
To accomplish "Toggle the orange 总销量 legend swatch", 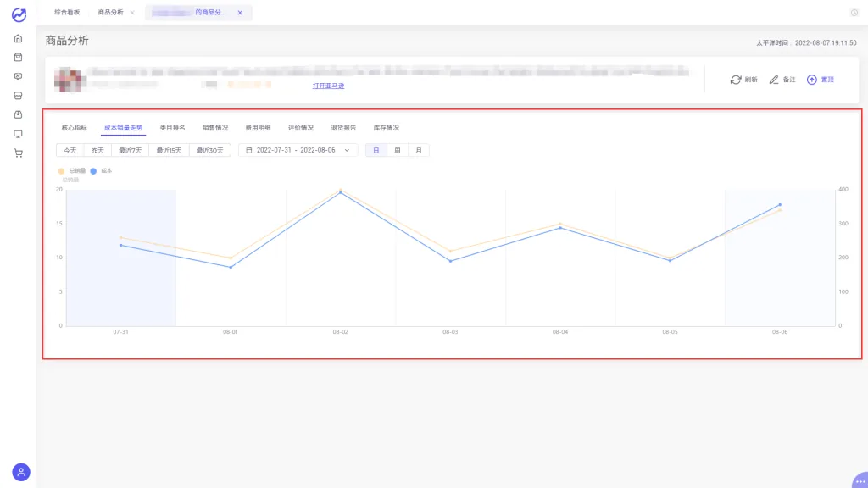I will click(x=61, y=171).
